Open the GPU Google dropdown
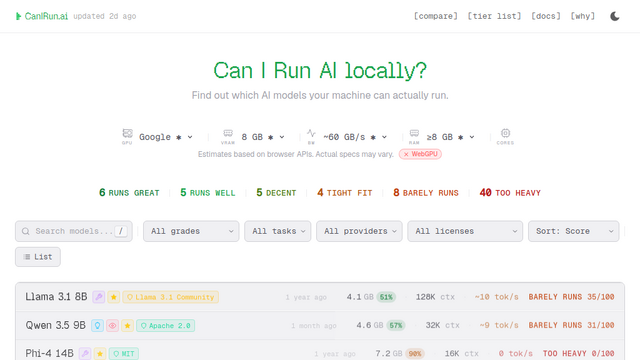The width and height of the screenshot is (640, 360). click(x=166, y=137)
